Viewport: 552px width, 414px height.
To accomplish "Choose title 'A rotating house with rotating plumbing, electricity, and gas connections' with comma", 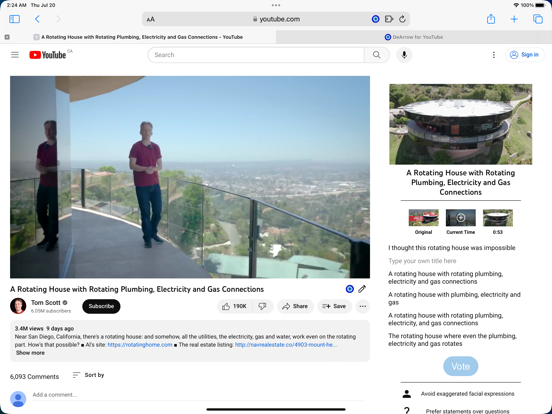I will [445, 319].
